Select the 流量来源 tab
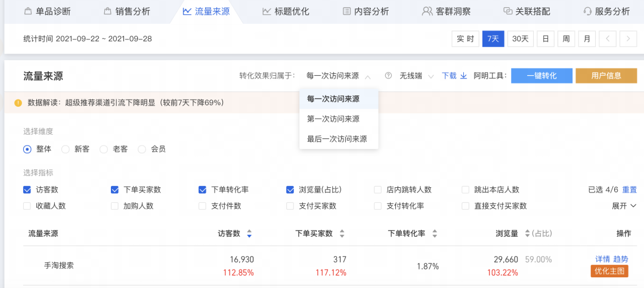This screenshot has width=644, height=288. pyautogui.click(x=206, y=11)
